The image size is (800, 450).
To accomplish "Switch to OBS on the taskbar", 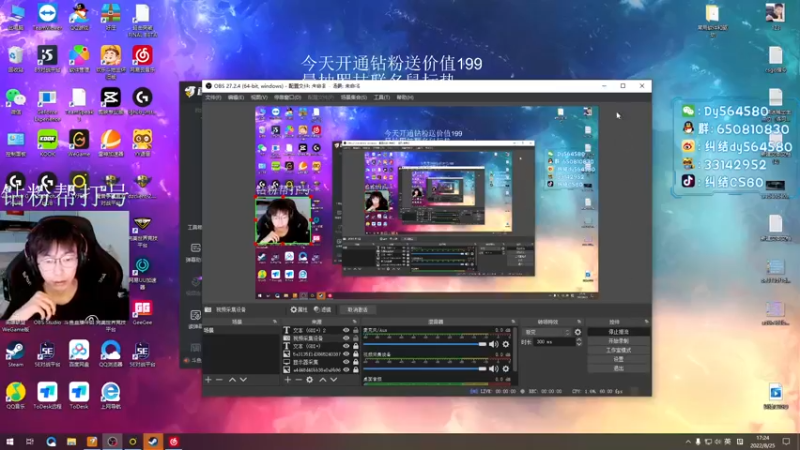I will [x=112, y=442].
